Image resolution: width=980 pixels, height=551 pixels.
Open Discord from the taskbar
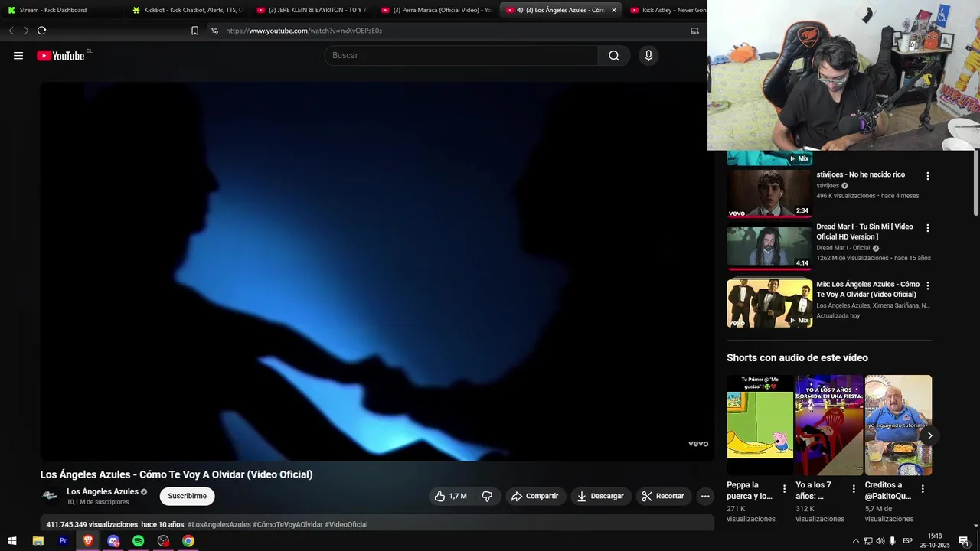[113, 541]
